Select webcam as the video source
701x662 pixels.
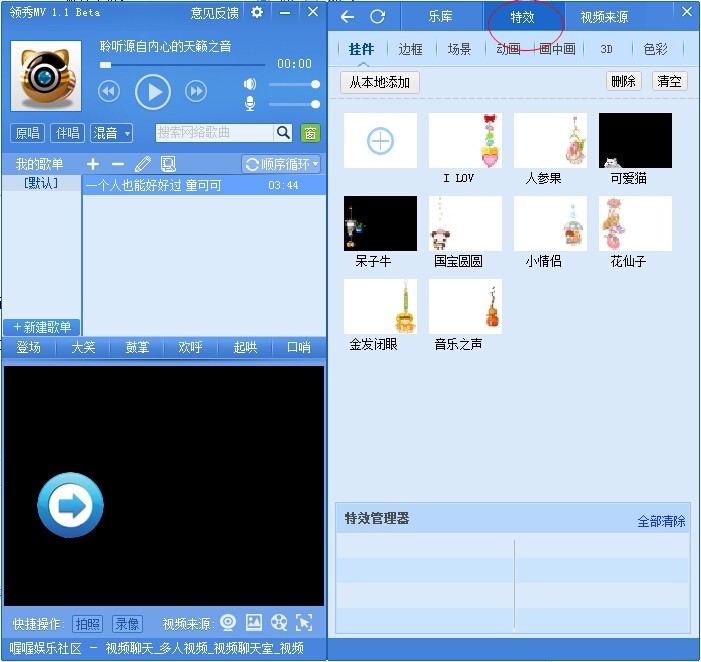(228, 623)
